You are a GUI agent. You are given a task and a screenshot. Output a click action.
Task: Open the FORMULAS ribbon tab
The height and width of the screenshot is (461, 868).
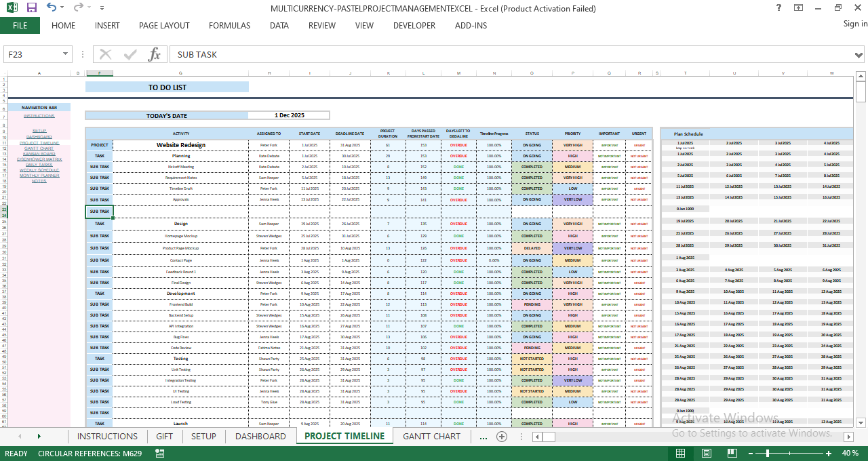pos(229,26)
